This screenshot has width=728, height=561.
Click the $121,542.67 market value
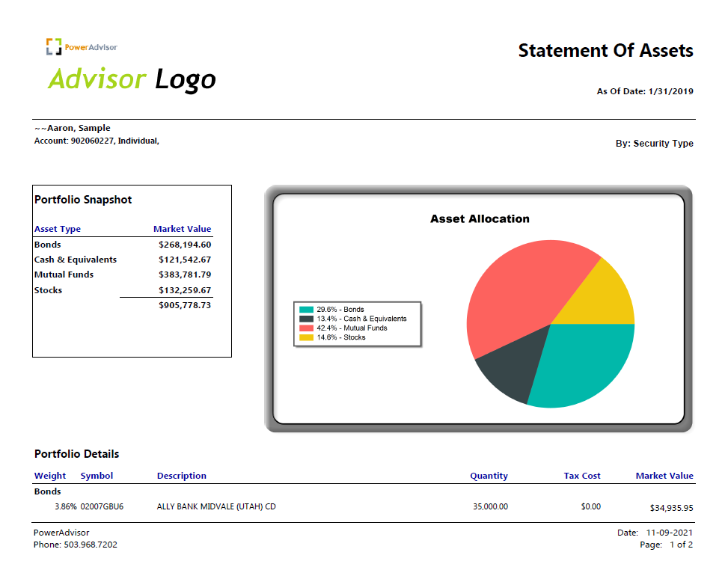point(185,260)
